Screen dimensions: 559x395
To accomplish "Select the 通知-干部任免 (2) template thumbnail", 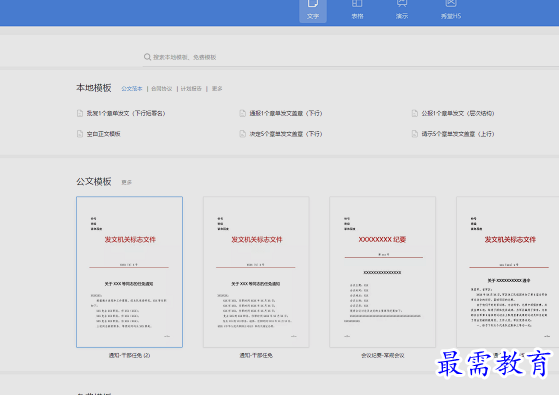I will (129, 272).
